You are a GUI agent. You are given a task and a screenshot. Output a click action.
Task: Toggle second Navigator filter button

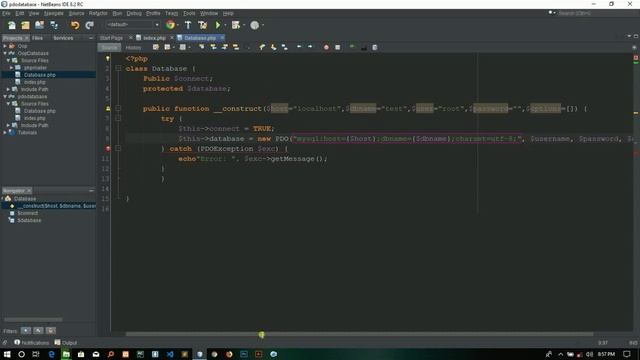[x=38, y=331]
